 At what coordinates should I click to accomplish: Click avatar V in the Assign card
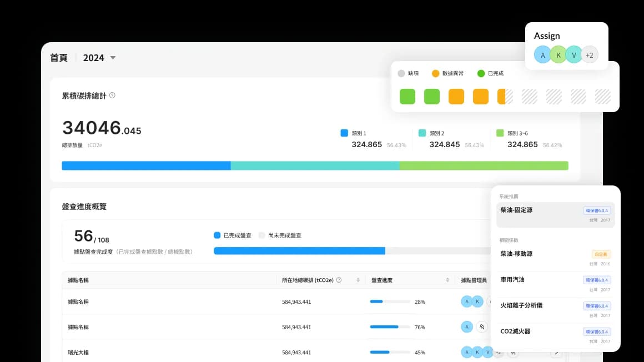point(573,55)
